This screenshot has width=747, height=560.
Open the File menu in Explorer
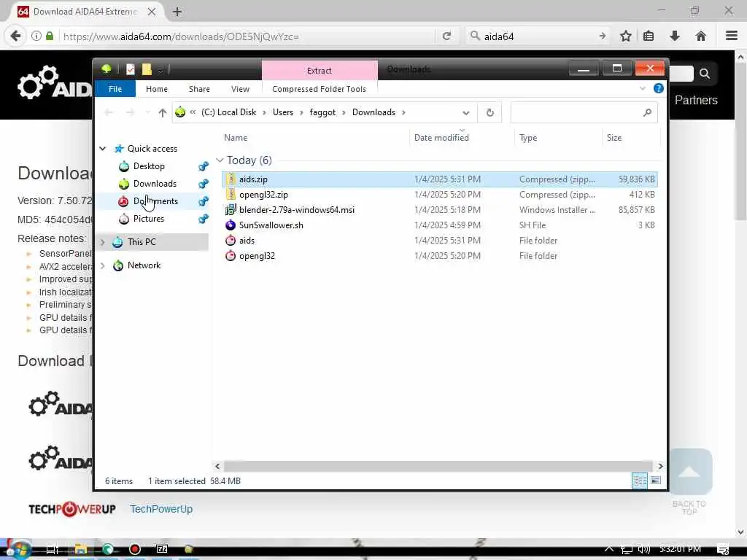(x=115, y=89)
